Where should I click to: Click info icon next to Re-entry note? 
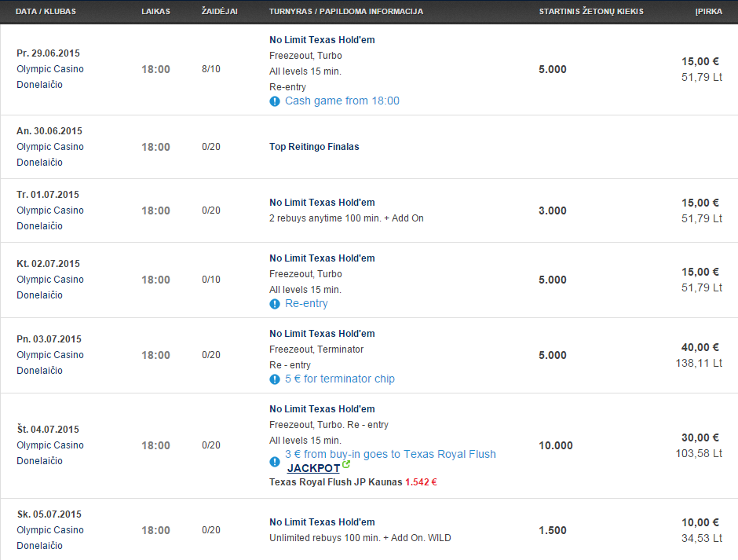(x=275, y=304)
